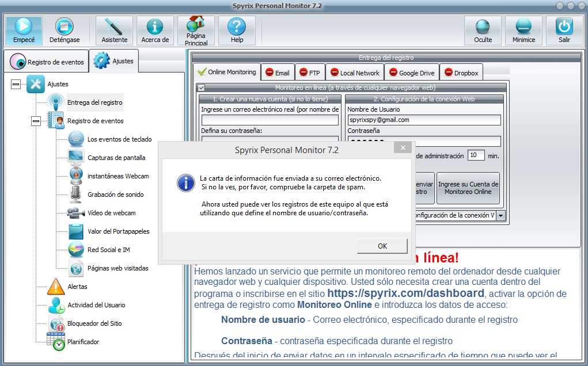Select Entrega del registro icon in tree

56,102
